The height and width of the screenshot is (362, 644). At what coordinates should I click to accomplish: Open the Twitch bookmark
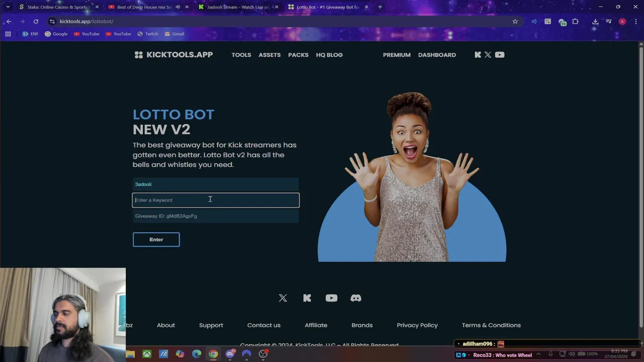147,34
